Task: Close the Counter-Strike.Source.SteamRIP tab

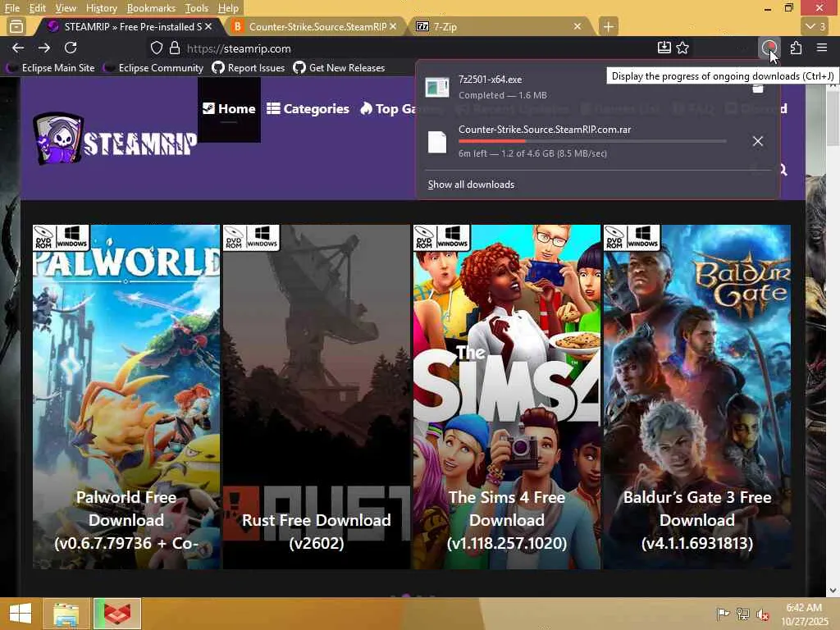Action: pos(393,26)
